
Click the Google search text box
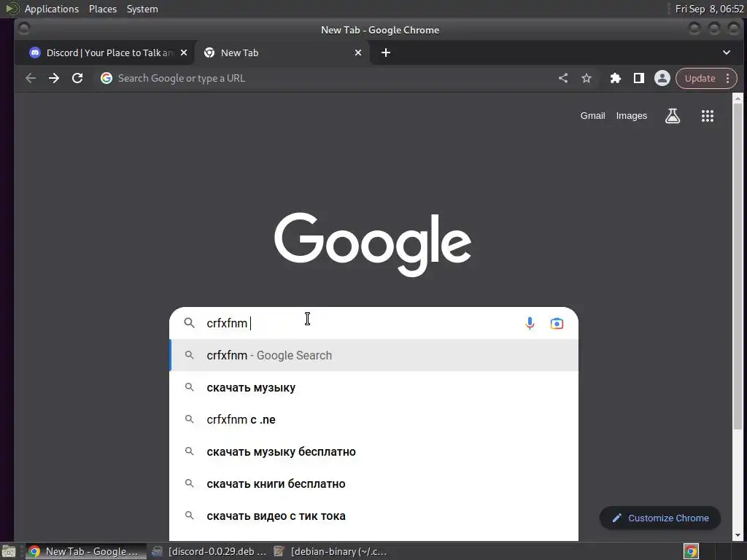(x=362, y=323)
